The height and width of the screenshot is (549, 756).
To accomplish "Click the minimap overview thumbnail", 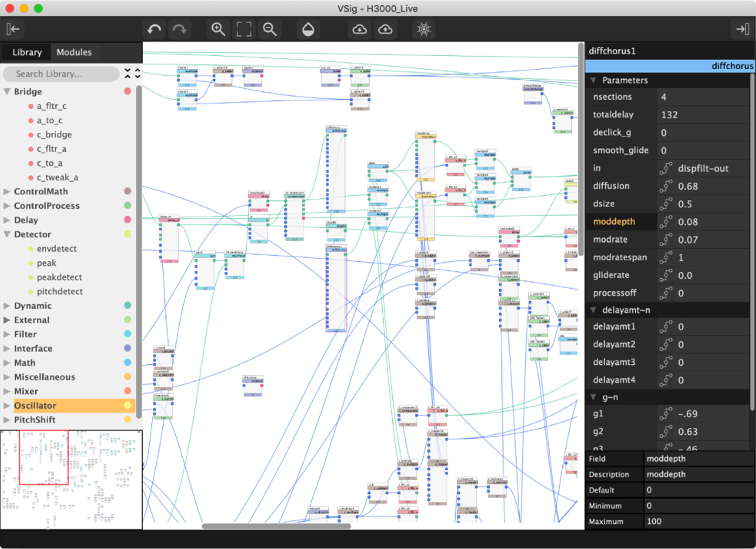I will pyautogui.click(x=71, y=480).
